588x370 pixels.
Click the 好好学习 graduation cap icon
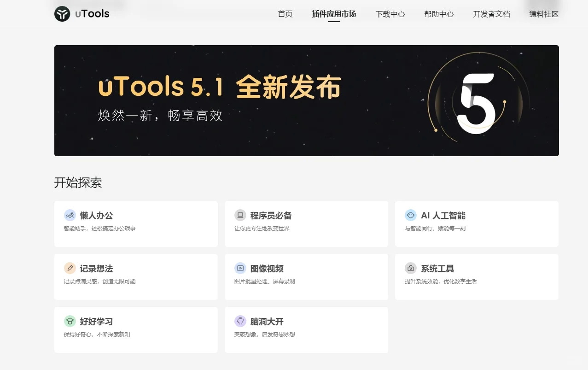pos(70,321)
